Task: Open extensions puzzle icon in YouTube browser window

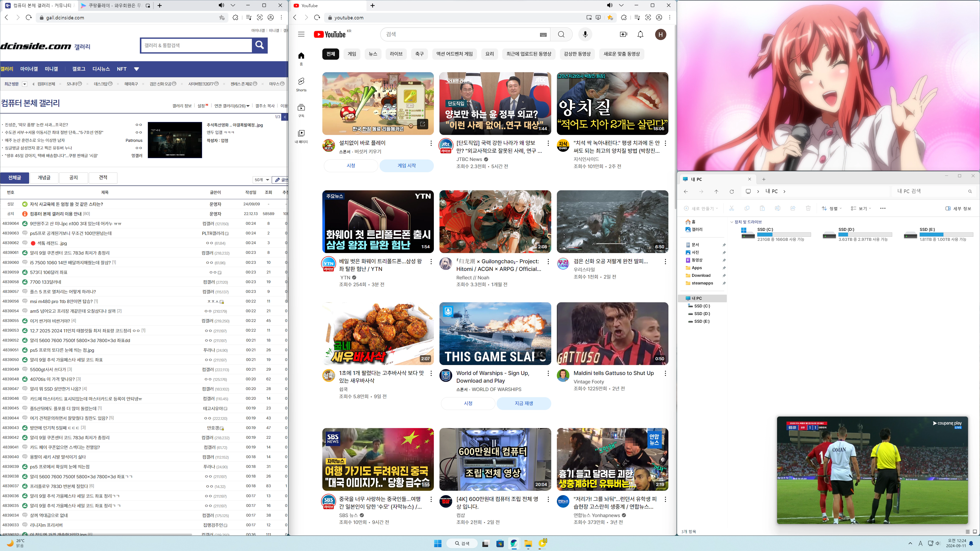Action: pos(623,18)
